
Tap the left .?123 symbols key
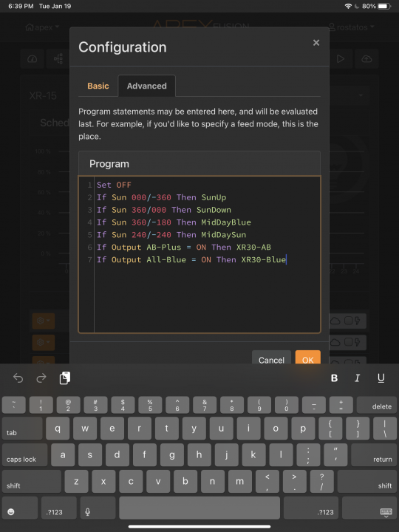click(x=58, y=508)
